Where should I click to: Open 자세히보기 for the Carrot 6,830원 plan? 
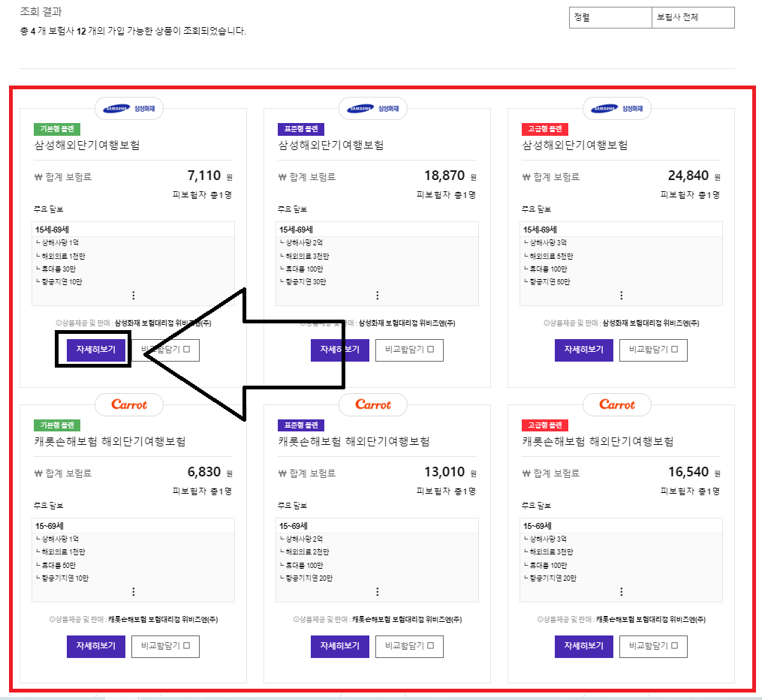pos(96,646)
